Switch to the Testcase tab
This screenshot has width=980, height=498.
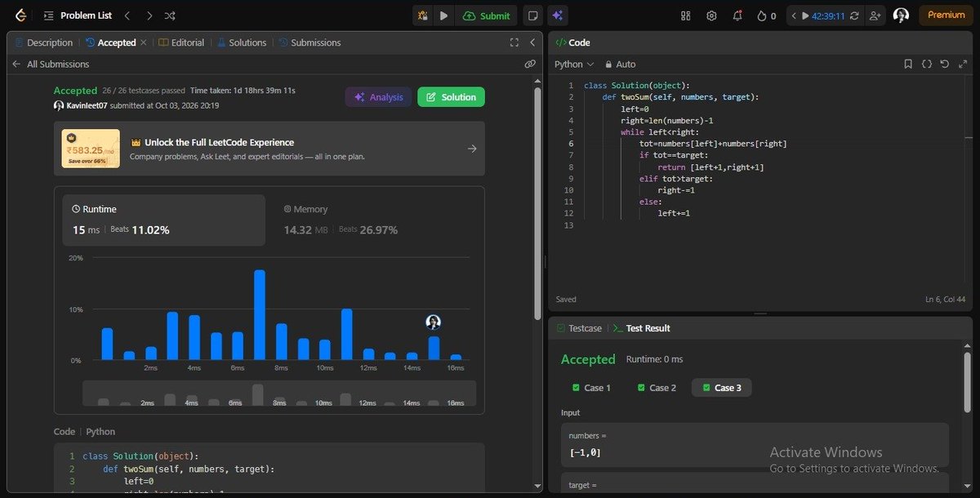(578, 328)
